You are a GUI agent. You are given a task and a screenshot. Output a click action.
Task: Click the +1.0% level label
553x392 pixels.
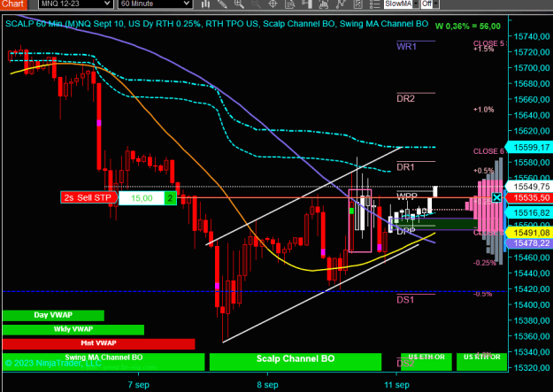point(483,110)
